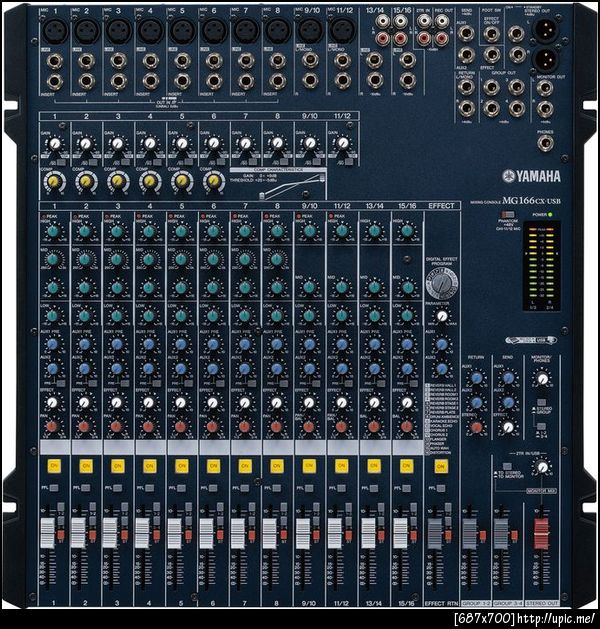Click the DISTORTION effect program label
600x629 pixels.
[439, 453]
